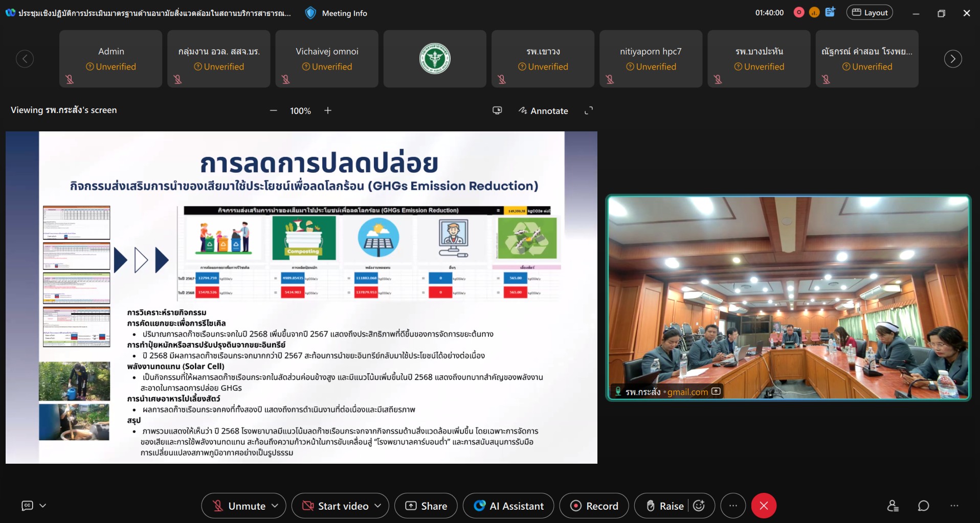Toggle closed captions button
The height and width of the screenshot is (523, 980).
coord(28,506)
